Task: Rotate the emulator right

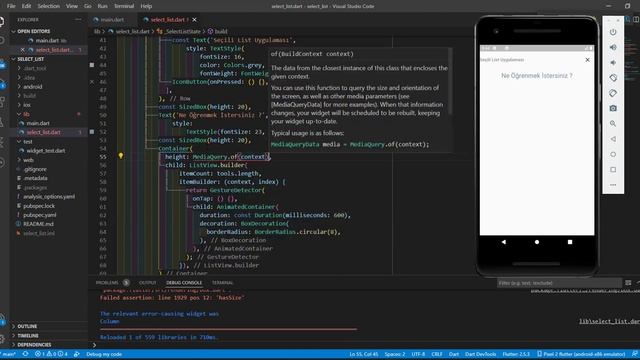Action: point(613,93)
